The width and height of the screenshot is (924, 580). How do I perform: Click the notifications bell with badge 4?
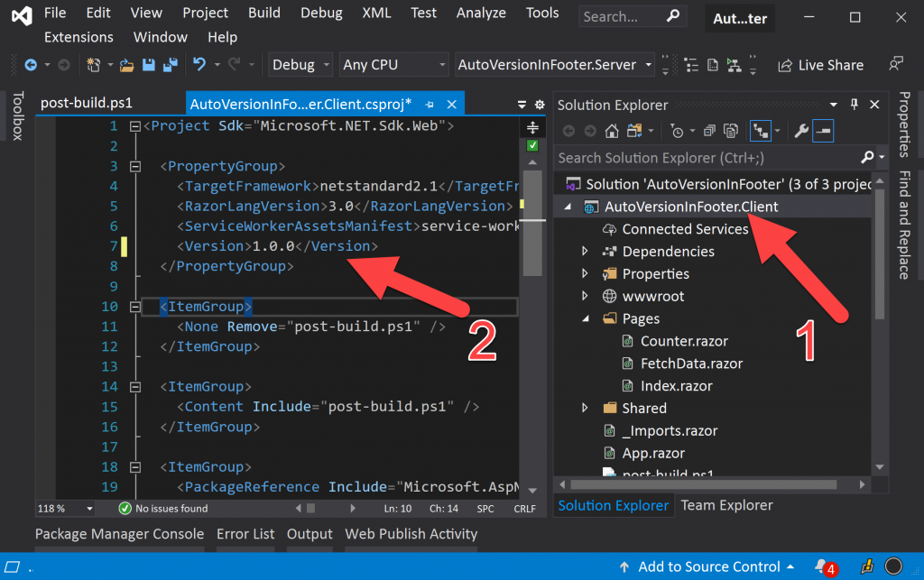tap(825, 567)
